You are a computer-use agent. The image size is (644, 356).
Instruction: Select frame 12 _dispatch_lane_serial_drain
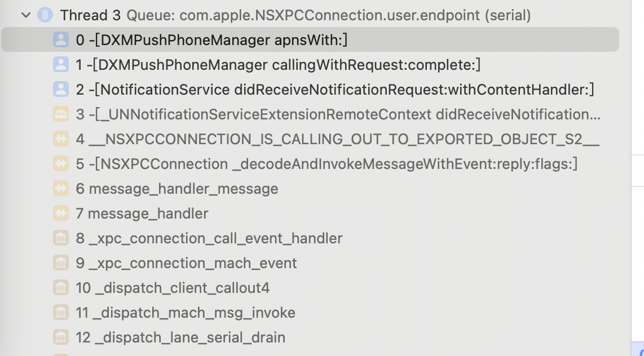point(180,337)
